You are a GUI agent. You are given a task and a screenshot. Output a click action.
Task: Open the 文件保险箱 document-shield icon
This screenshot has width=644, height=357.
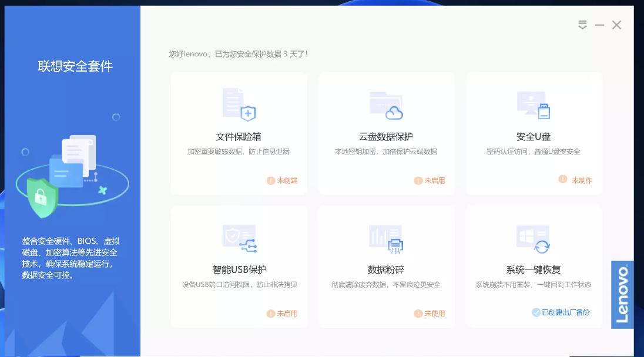click(x=239, y=106)
